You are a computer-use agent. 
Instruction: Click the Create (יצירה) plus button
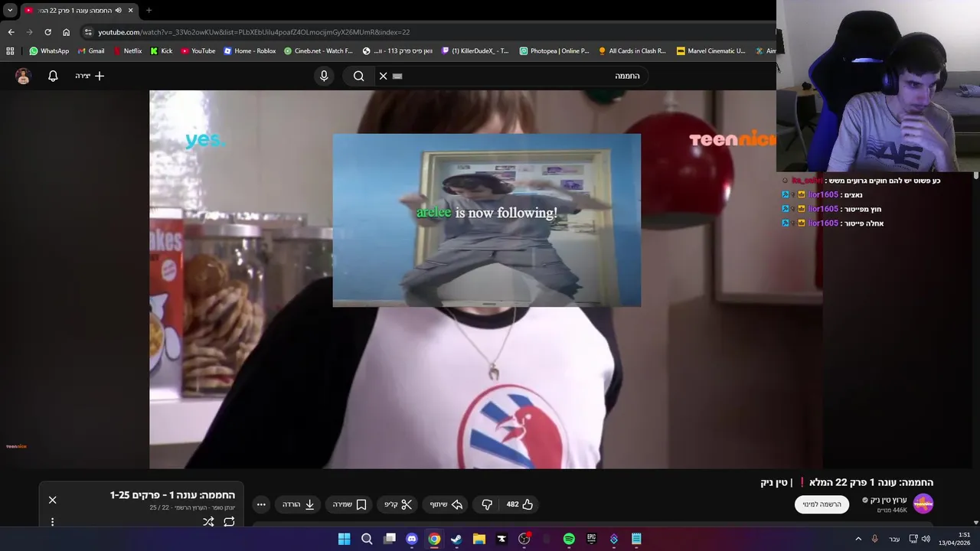pos(90,76)
